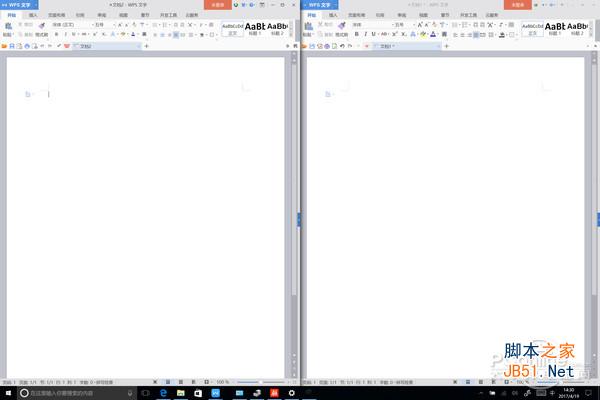Viewport: 600px width, 400px height.
Task: Click Borders icon in right window ribbon
Action: (x=511, y=34)
